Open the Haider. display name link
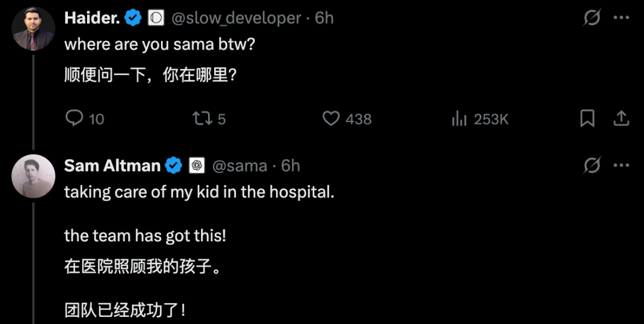644x324 pixels. (x=91, y=18)
